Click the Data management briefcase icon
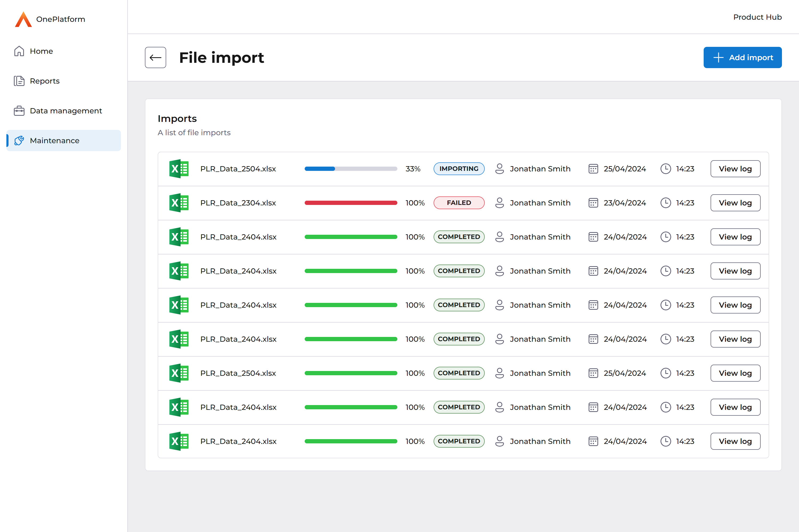This screenshot has width=799, height=532. pyautogui.click(x=19, y=111)
